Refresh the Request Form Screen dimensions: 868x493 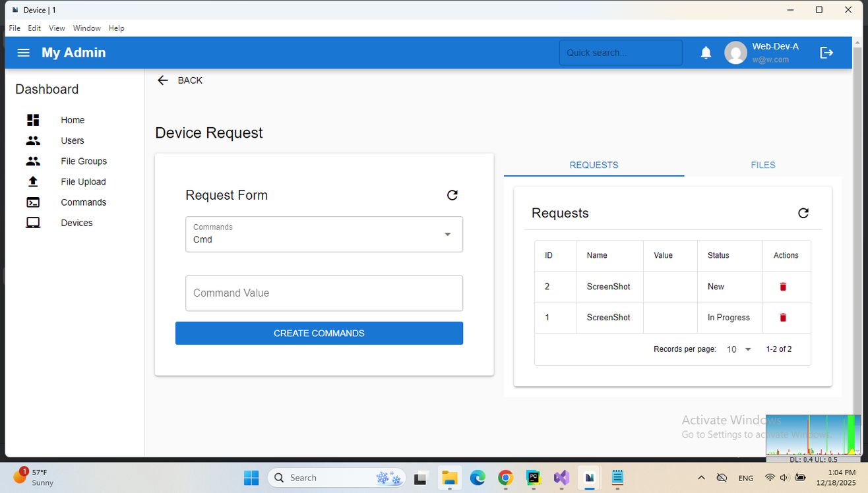(x=452, y=195)
